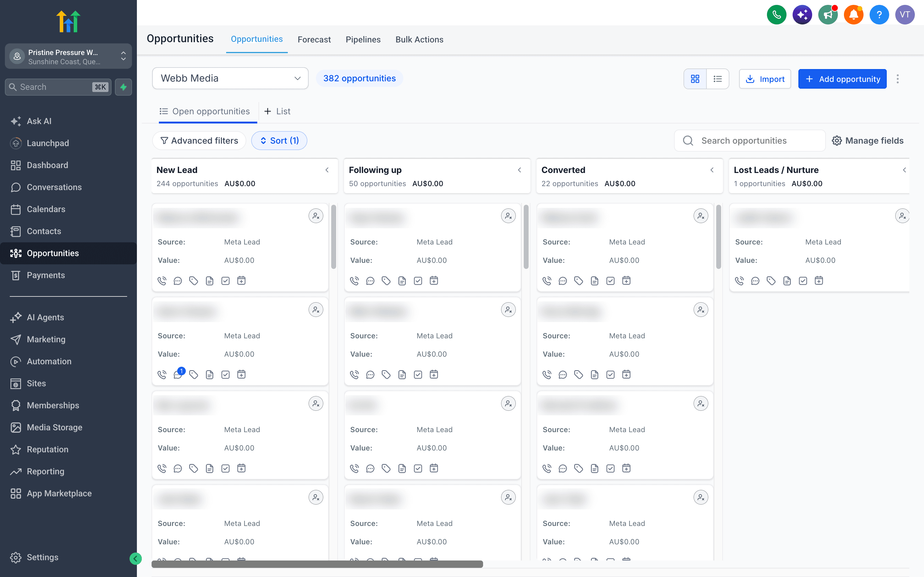Collapse the Lost Leads / Nurture column

904,170
